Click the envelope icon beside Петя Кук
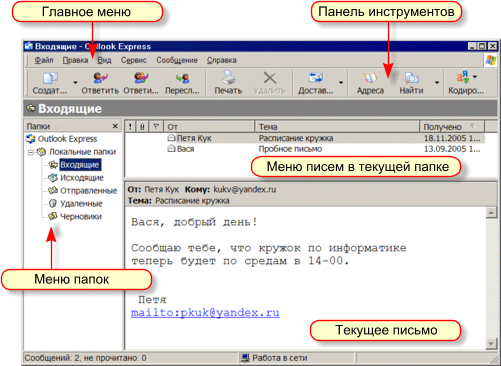The width and height of the screenshot is (501, 366). 171,138
